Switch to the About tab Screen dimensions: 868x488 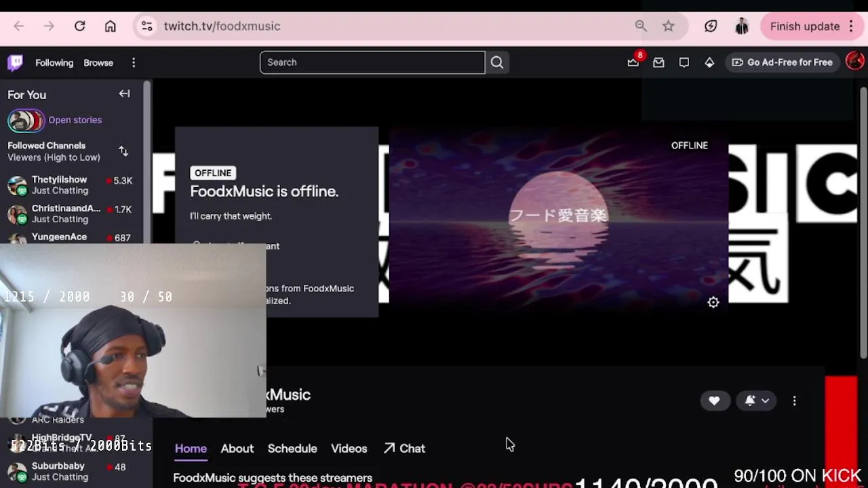237,449
